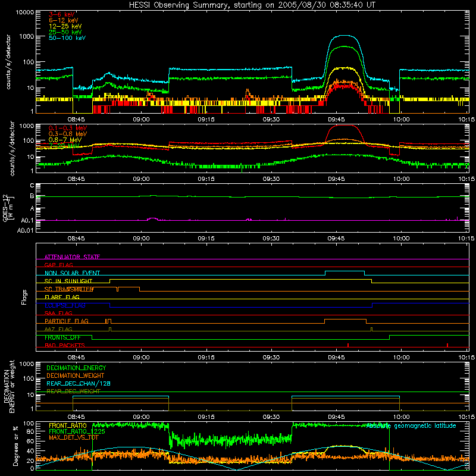
Task: Click the GOES-12 axis label
Action: pyautogui.click(x=8, y=208)
